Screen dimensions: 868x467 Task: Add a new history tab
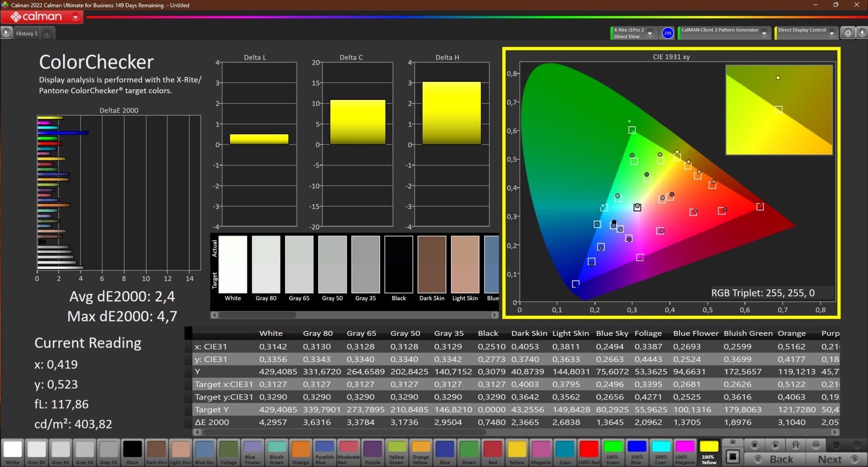(x=47, y=33)
